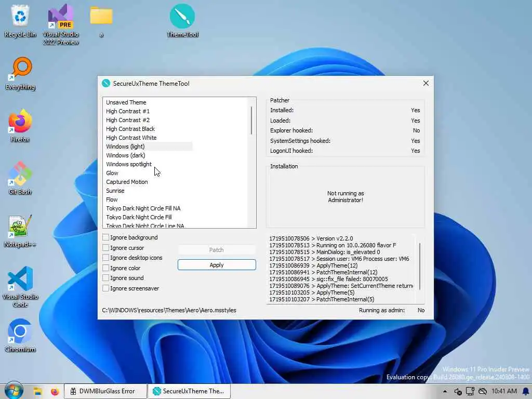532x399 pixels.
Task: Select Unsaved Theme in the list
Action: pos(126,102)
